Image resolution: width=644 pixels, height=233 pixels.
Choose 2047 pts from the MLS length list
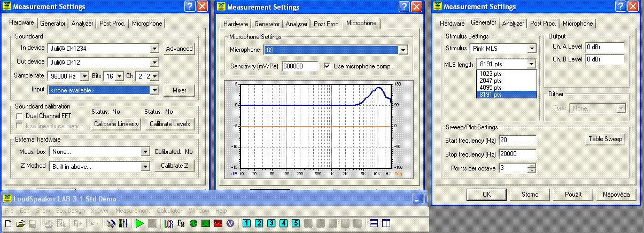(506, 81)
